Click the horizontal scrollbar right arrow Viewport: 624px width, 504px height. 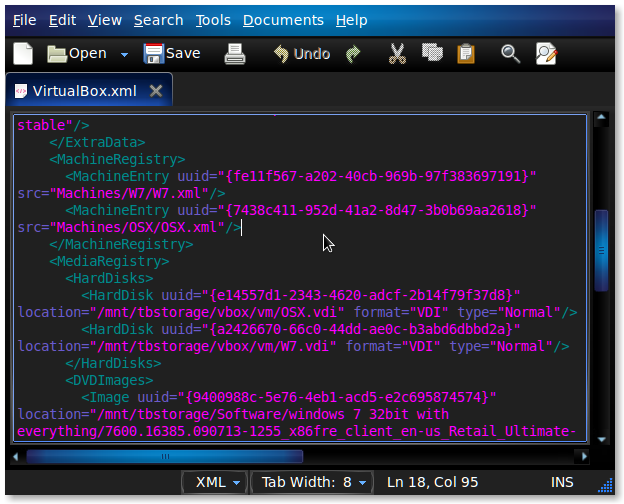click(x=584, y=456)
